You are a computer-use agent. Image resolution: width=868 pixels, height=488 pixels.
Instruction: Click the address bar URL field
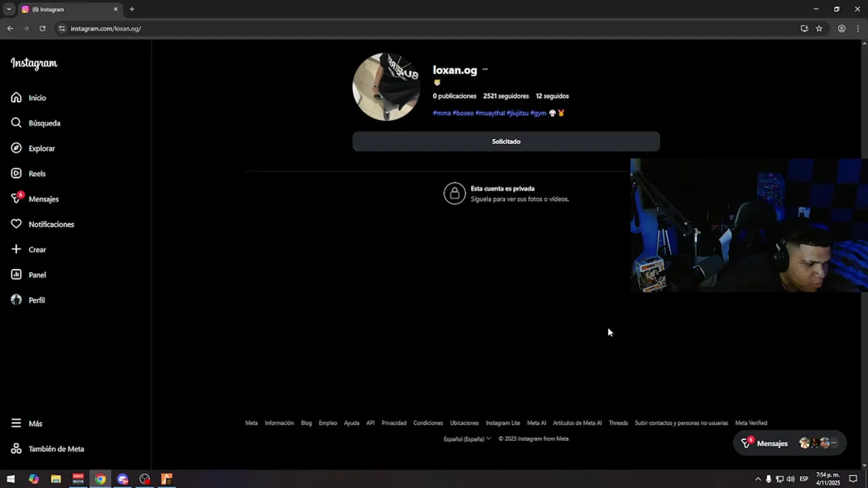click(x=427, y=28)
